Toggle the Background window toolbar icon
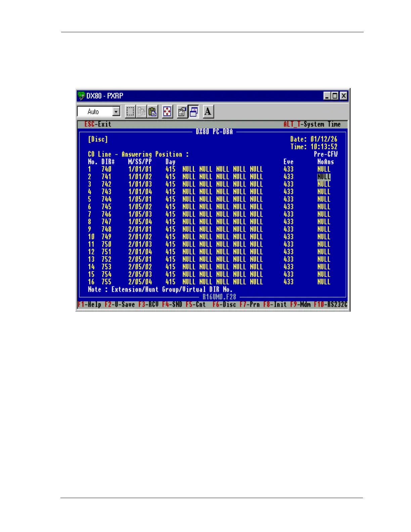Image resolution: width=411 pixels, height=532 pixels. 193,112
